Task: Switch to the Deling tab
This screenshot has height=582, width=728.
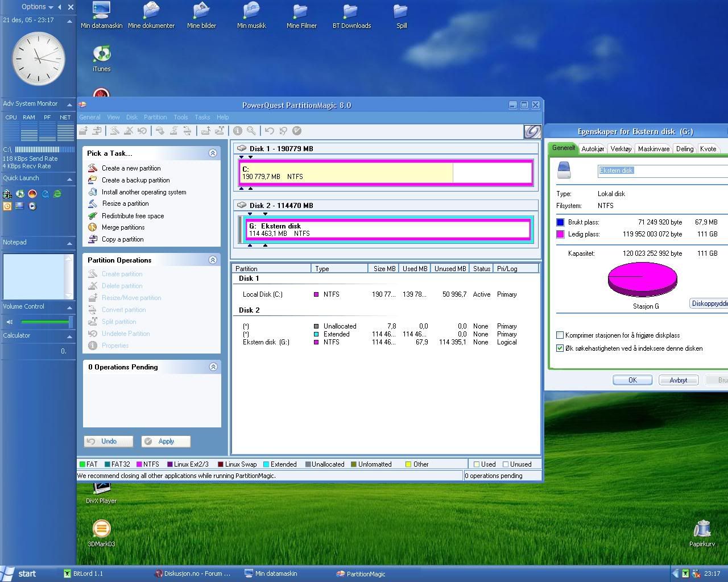Action: (x=685, y=148)
